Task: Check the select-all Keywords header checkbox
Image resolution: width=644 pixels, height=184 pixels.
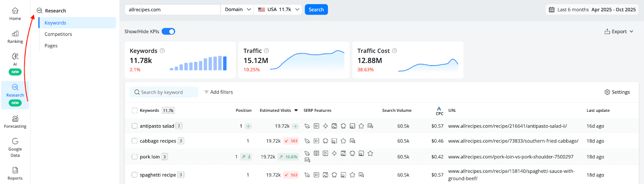Action: [x=134, y=111]
